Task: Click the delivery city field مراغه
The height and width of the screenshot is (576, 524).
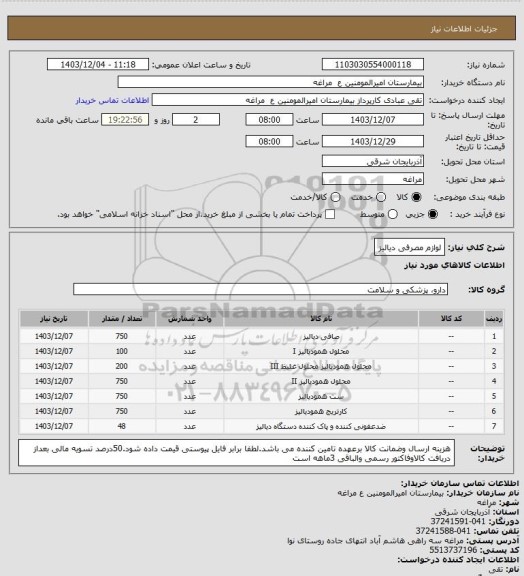Action: pyautogui.click(x=373, y=179)
